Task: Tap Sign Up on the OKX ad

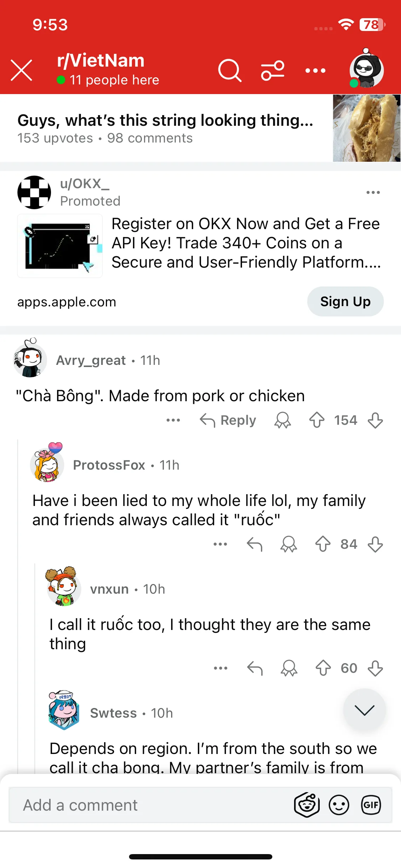Action: (345, 301)
